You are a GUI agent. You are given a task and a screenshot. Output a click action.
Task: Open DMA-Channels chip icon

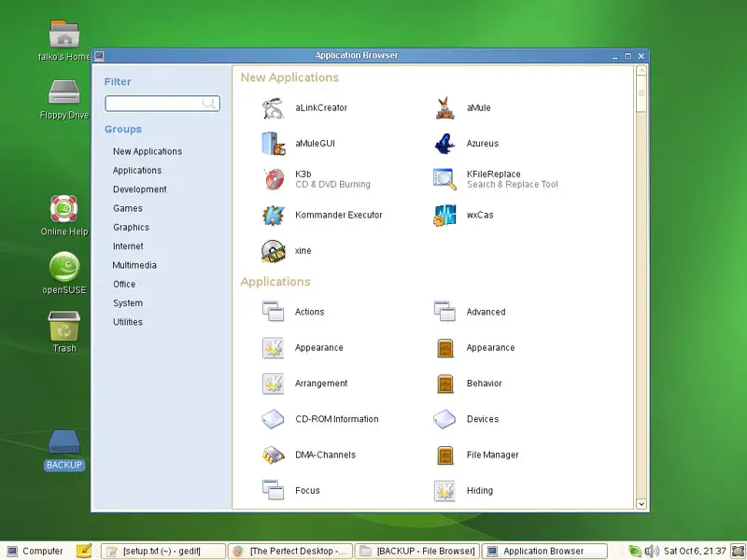pos(273,455)
